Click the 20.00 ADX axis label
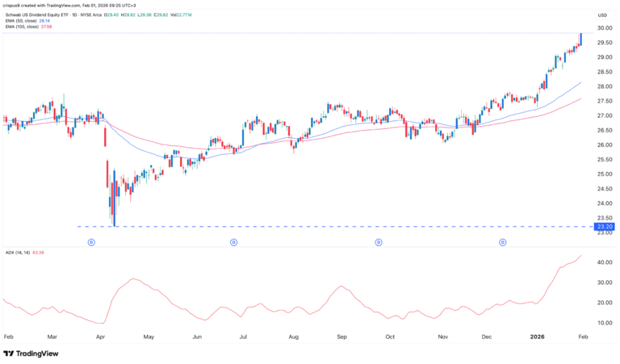 tap(605, 303)
